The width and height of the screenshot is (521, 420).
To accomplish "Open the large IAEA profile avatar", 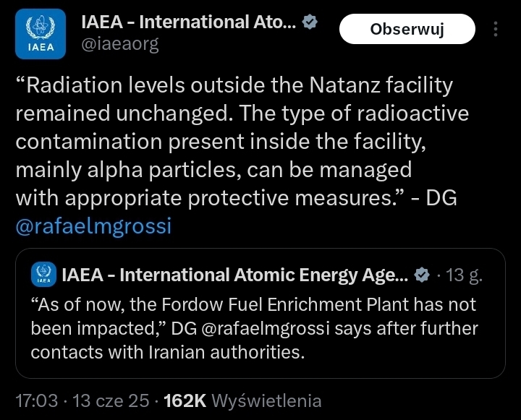I will (x=40, y=33).
